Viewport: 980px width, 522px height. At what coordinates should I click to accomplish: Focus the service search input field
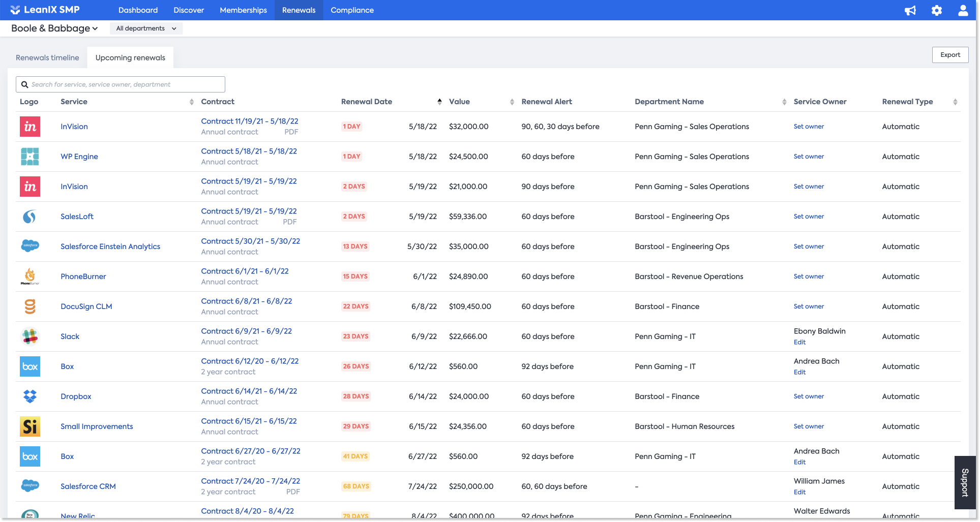[x=121, y=84]
